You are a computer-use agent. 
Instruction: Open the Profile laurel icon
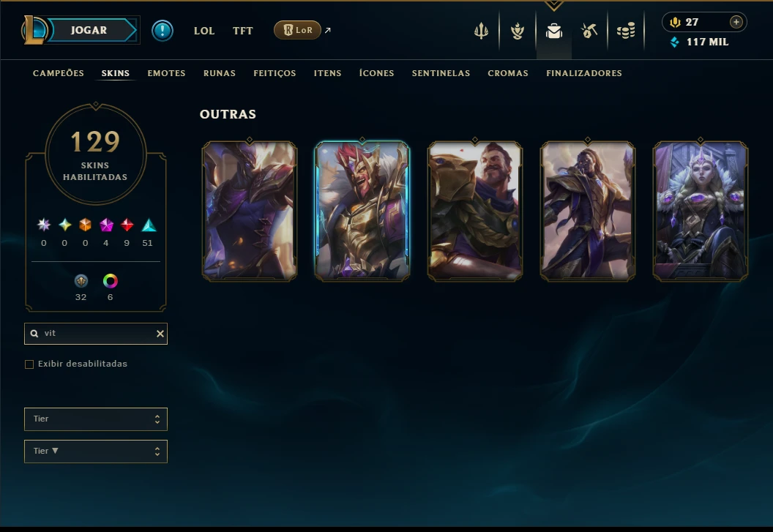(x=517, y=31)
